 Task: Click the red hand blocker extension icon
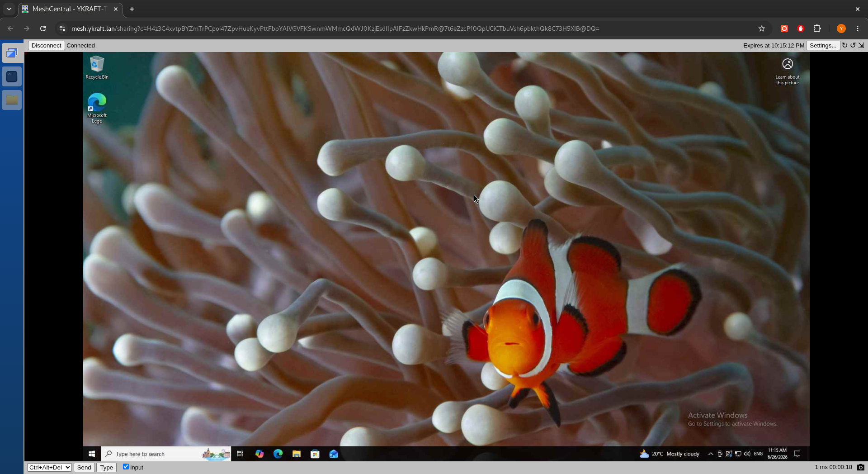[x=801, y=28]
